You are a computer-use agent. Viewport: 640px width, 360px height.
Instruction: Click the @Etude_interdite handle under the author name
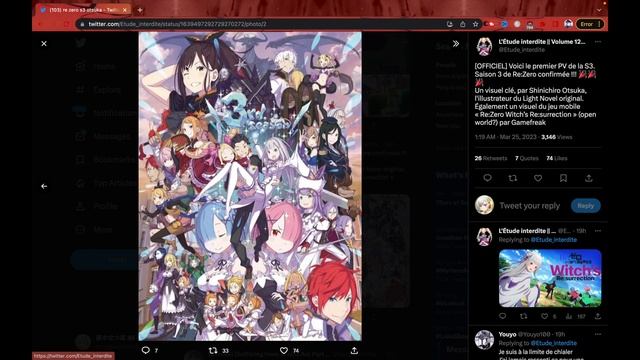click(x=522, y=50)
